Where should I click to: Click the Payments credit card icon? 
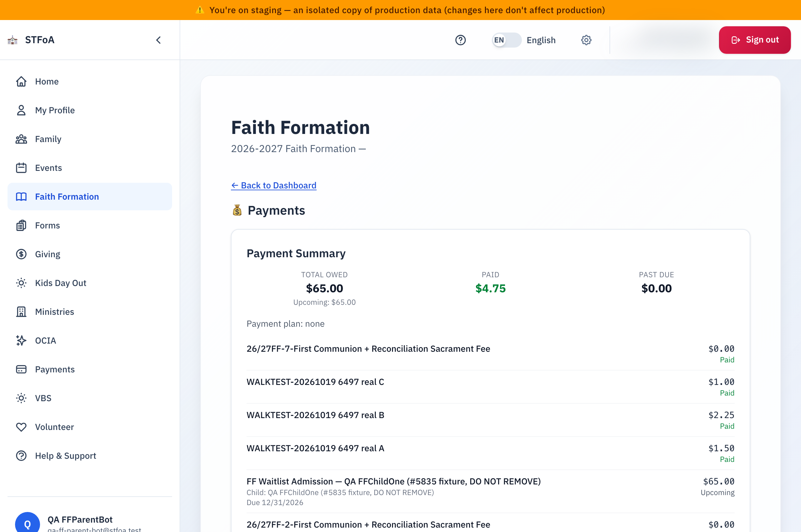[21, 370]
